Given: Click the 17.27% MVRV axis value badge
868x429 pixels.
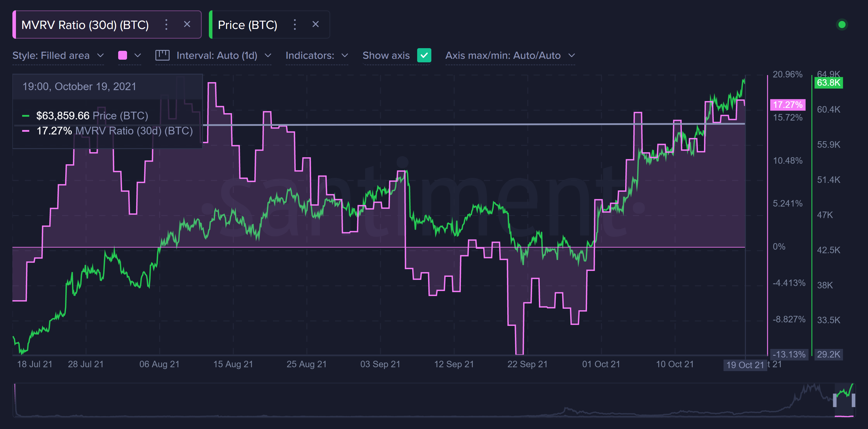Looking at the screenshot, I should [x=787, y=105].
